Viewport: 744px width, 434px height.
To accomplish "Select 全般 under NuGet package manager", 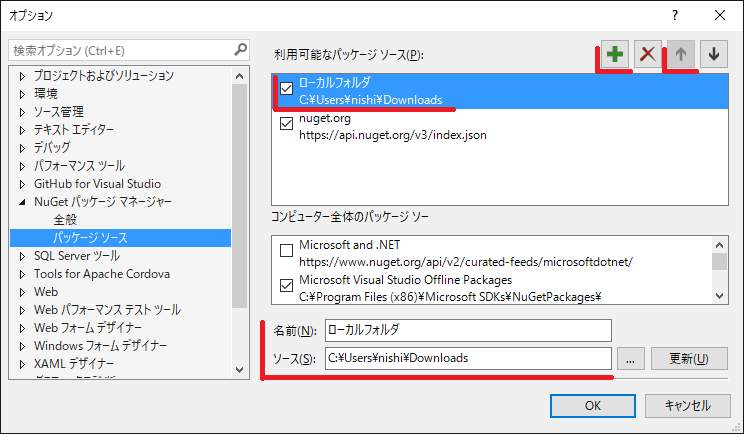I will 65,220.
